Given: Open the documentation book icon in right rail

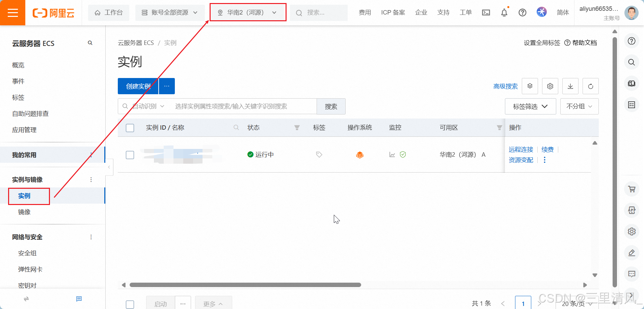Looking at the screenshot, I should 632,83.
